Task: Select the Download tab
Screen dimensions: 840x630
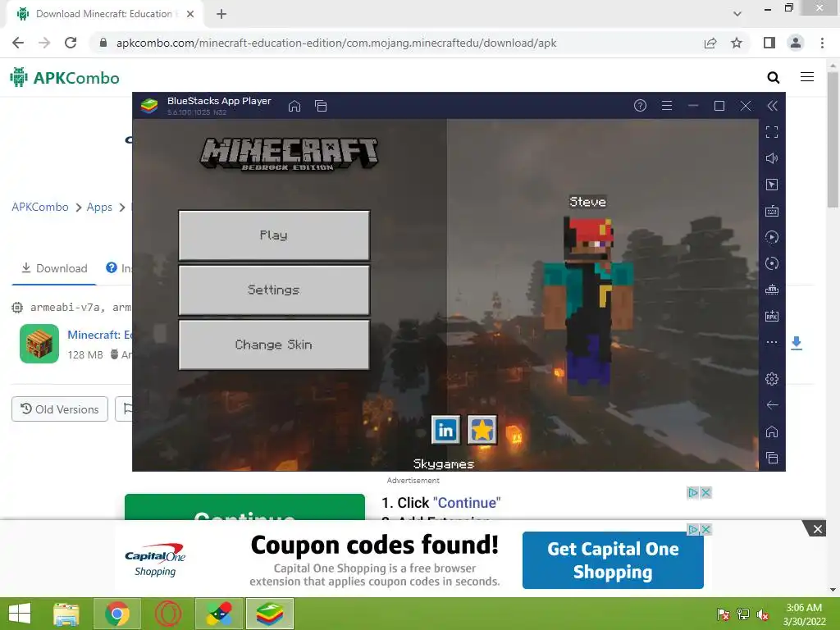Action: pos(54,268)
